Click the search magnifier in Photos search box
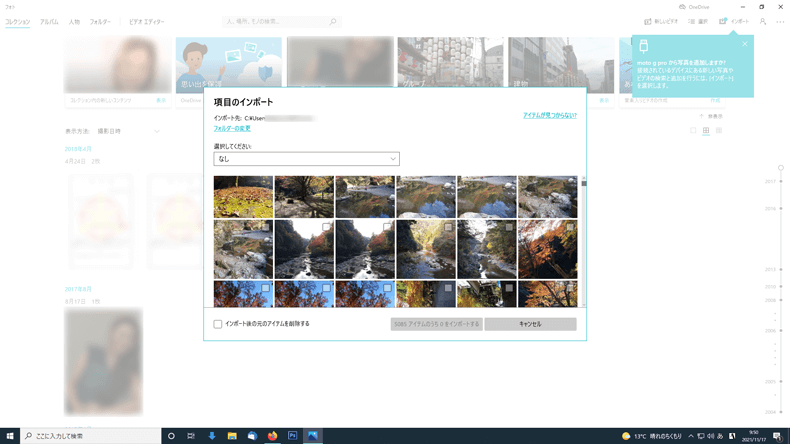790x444 pixels. click(x=333, y=21)
